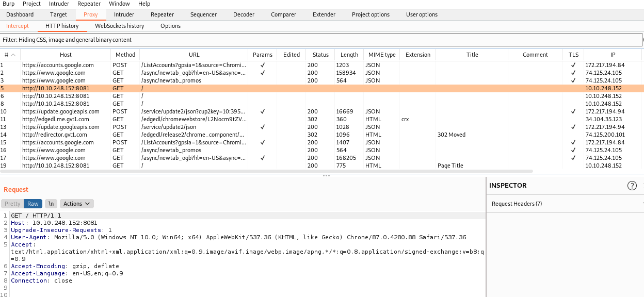Sort by the Status column header
644x297 pixels.
click(320, 55)
